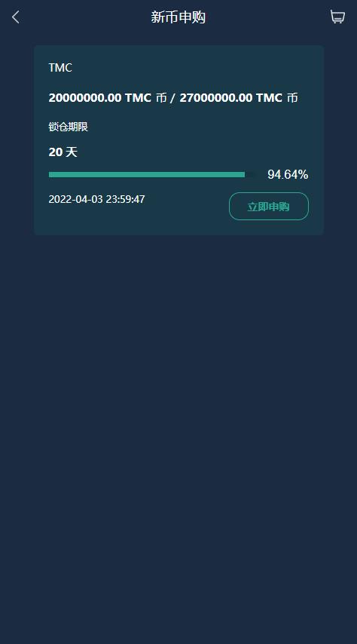
Task: Select the 新币申购 page title
Action: coord(178,17)
